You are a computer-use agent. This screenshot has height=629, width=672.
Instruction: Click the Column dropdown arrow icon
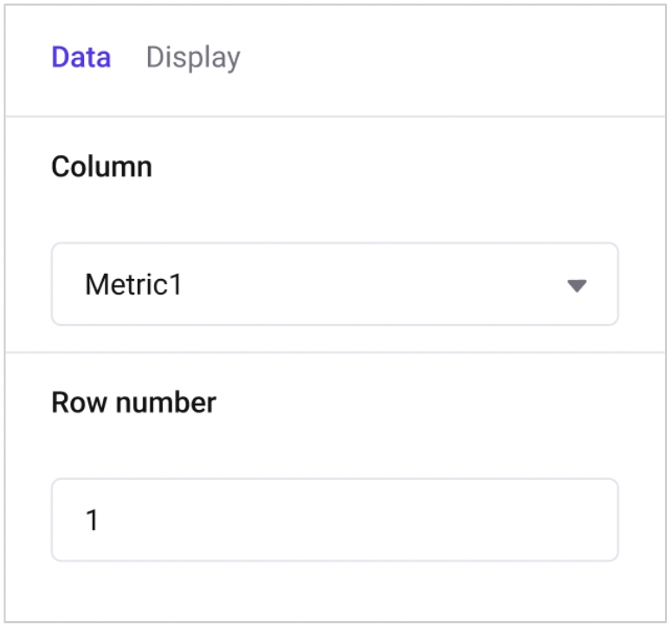click(x=577, y=285)
